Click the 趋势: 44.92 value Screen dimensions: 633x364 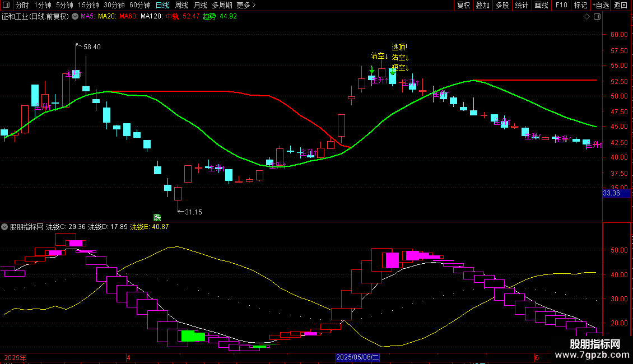point(220,17)
